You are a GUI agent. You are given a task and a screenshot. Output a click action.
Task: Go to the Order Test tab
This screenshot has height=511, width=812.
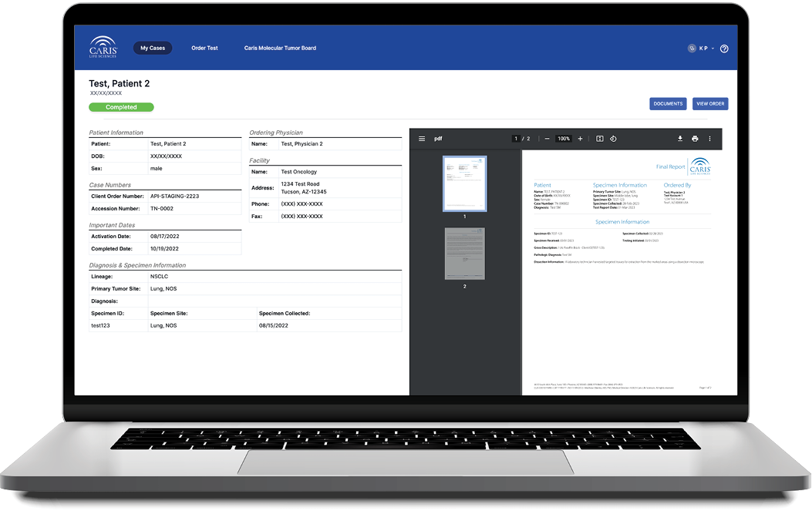tap(204, 48)
